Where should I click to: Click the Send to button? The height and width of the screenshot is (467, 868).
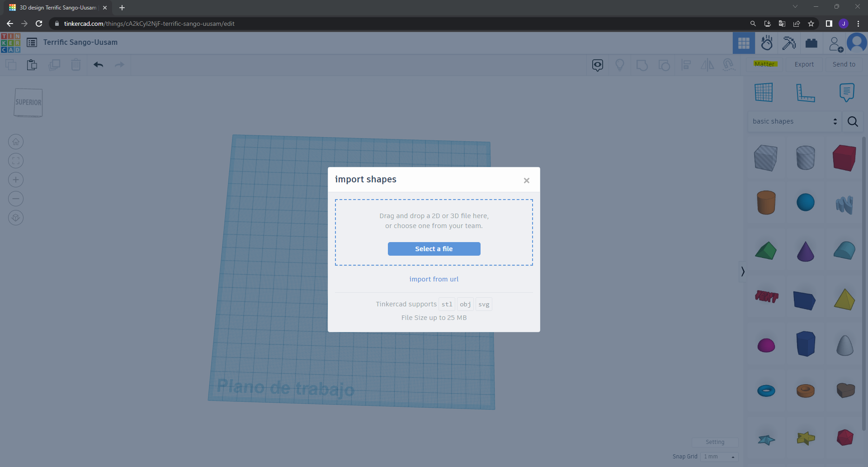[844, 64]
